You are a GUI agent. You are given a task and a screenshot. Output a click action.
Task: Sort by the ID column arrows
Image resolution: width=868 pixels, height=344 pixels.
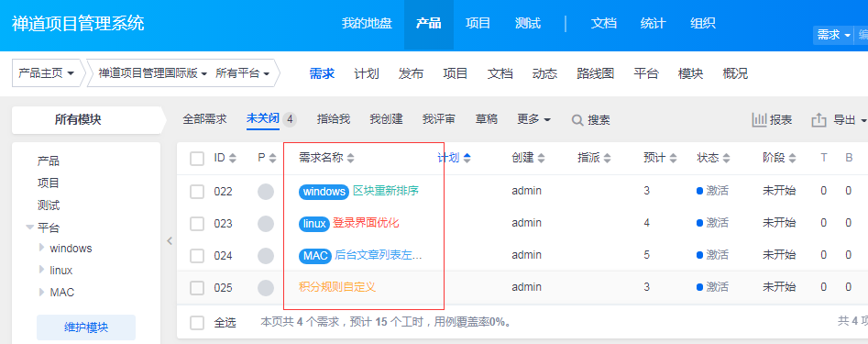233,158
